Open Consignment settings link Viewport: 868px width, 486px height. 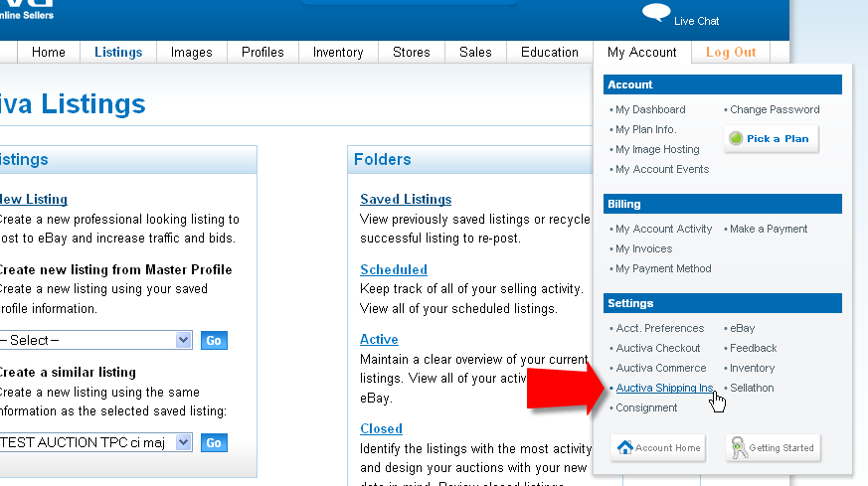[x=646, y=407]
